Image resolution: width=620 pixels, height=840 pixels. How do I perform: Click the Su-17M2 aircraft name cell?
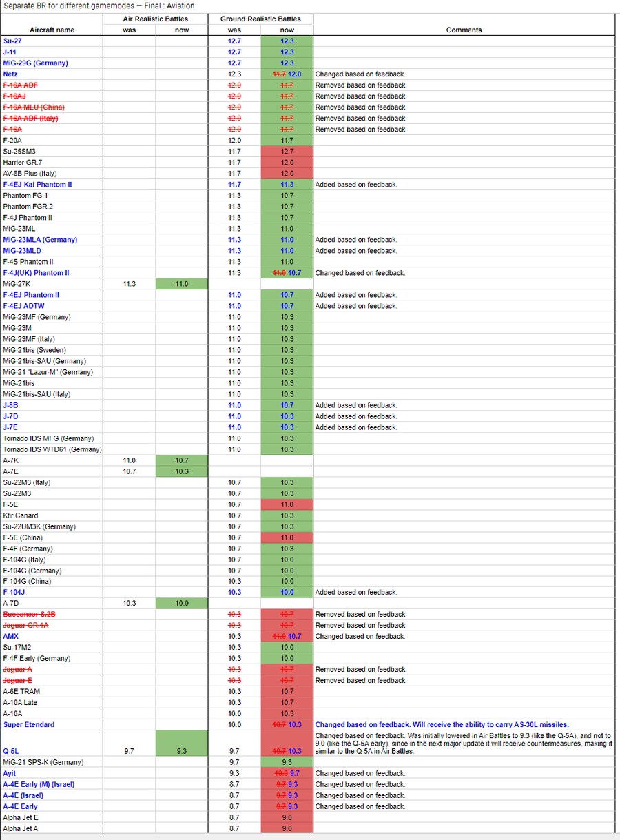point(52,648)
